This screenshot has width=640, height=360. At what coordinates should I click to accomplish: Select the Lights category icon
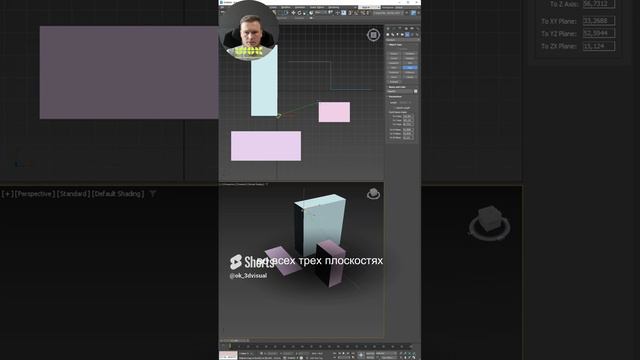tap(398, 34)
